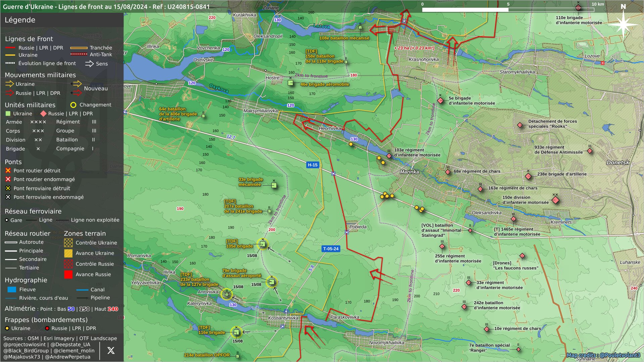Click the Marinka town label
This screenshot has width=644, height=362.
(409, 172)
